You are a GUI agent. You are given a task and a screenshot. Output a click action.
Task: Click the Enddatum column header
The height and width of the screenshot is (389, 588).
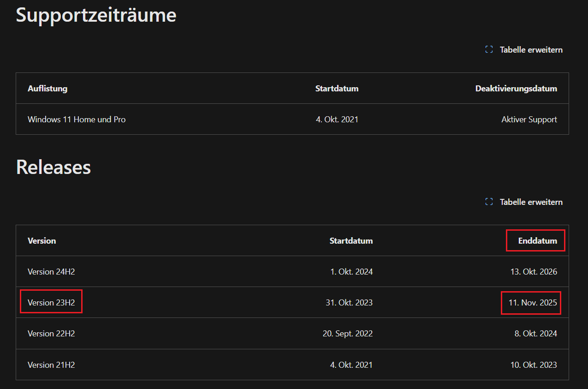tap(537, 240)
